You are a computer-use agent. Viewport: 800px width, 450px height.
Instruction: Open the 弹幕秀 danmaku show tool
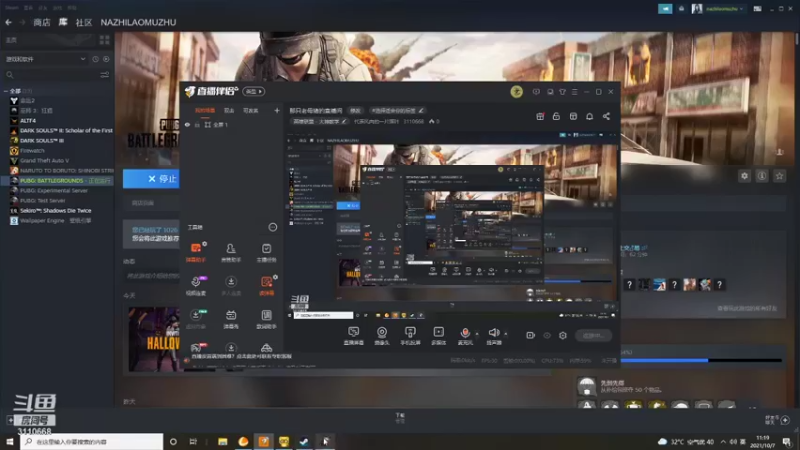pos(231,319)
